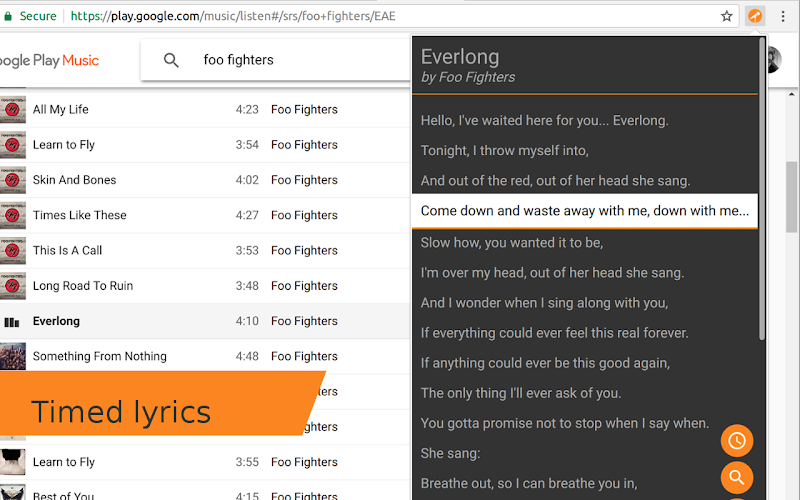
Task: Click the album art for Times Like These
Action: (13, 215)
